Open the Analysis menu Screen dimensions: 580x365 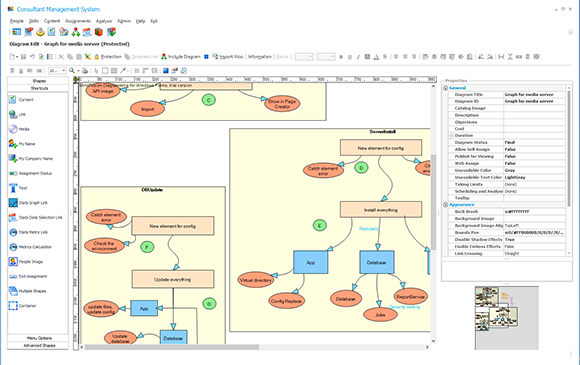click(104, 21)
